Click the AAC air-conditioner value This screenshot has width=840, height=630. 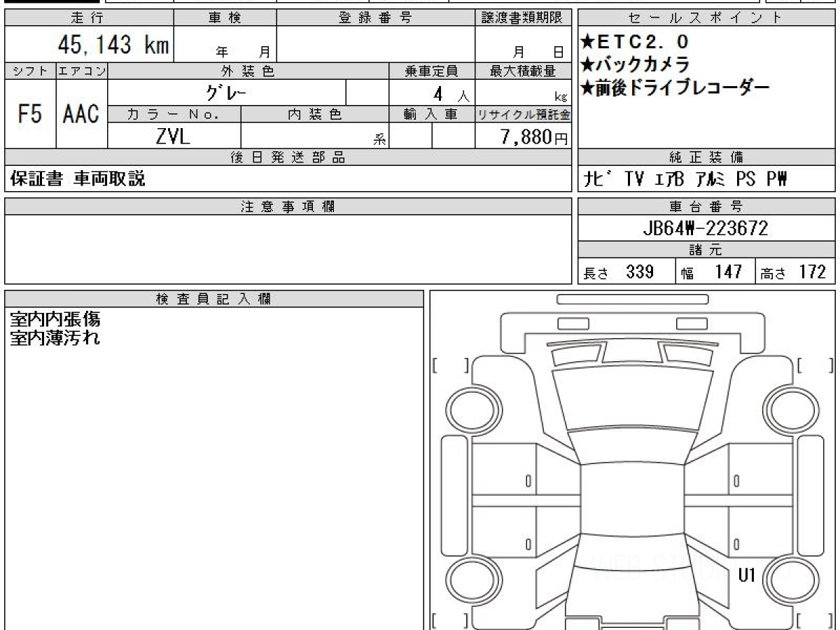click(82, 114)
